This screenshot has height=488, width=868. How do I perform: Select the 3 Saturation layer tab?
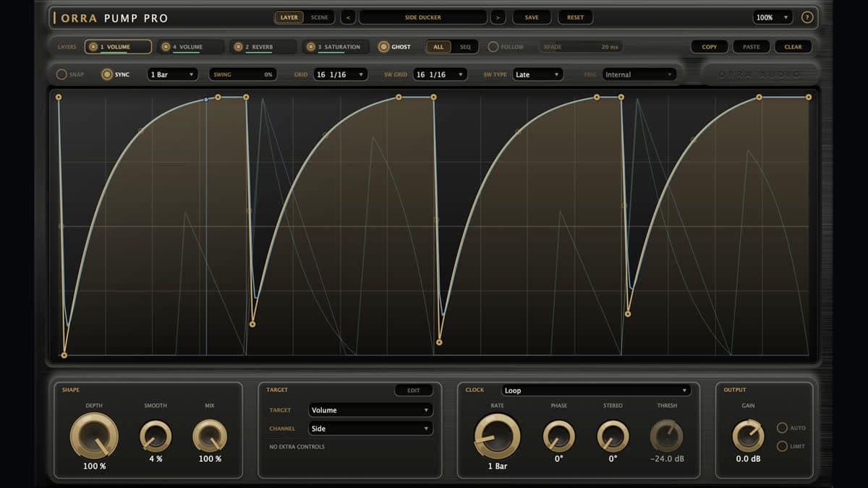(x=335, y=47)
